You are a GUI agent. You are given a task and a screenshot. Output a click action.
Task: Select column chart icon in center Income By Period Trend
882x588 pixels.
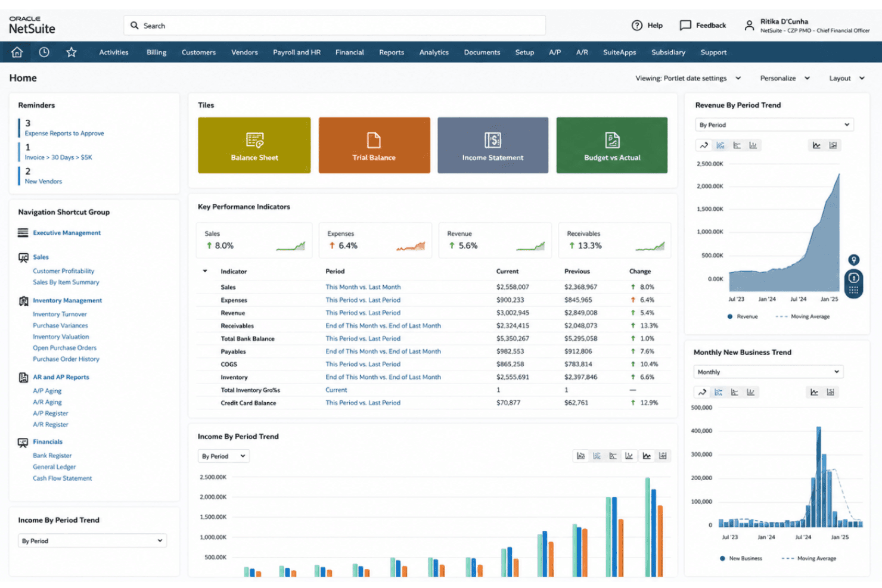[629, 456]
